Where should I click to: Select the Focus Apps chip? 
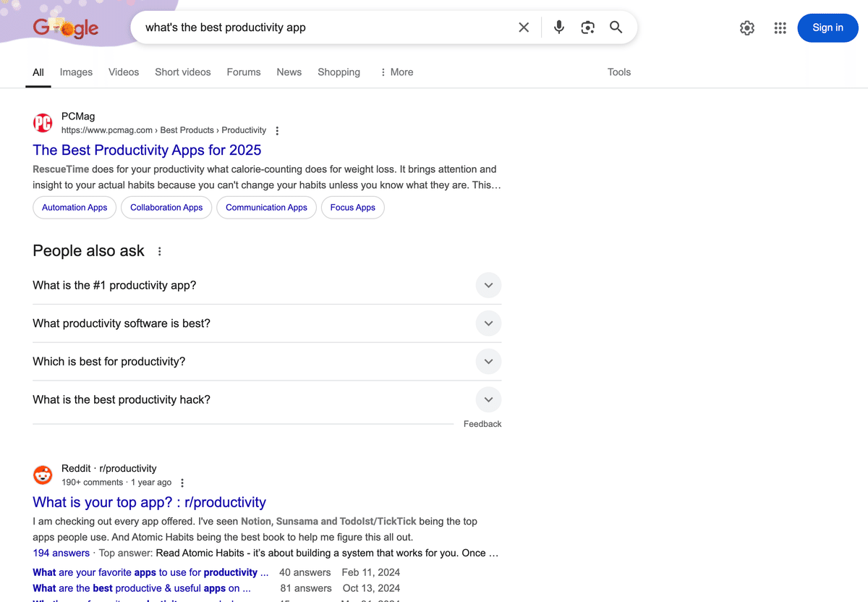click(x=352, y=208)
